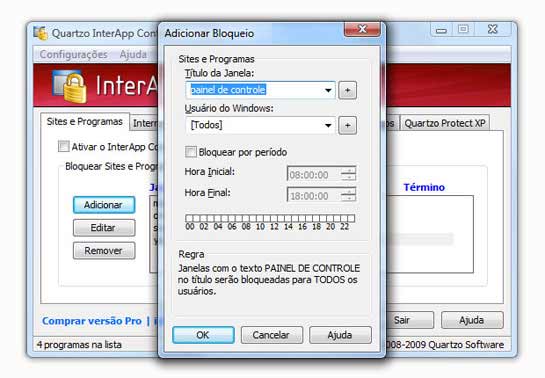The height and width of the screenshot is (378, 545).
Task: Open the Ajuda menu in menu bar
Action: 133,55
